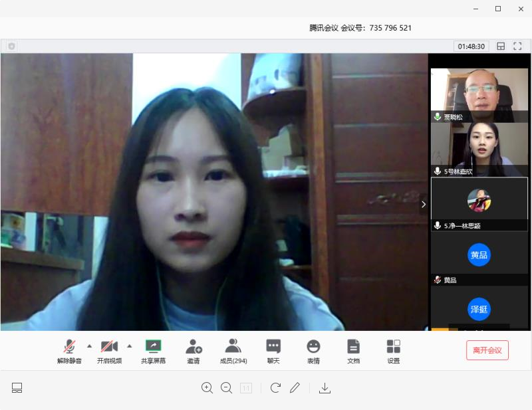Select 5号林嘉欣 participant video thumbnail

click(x=479, y=150)
